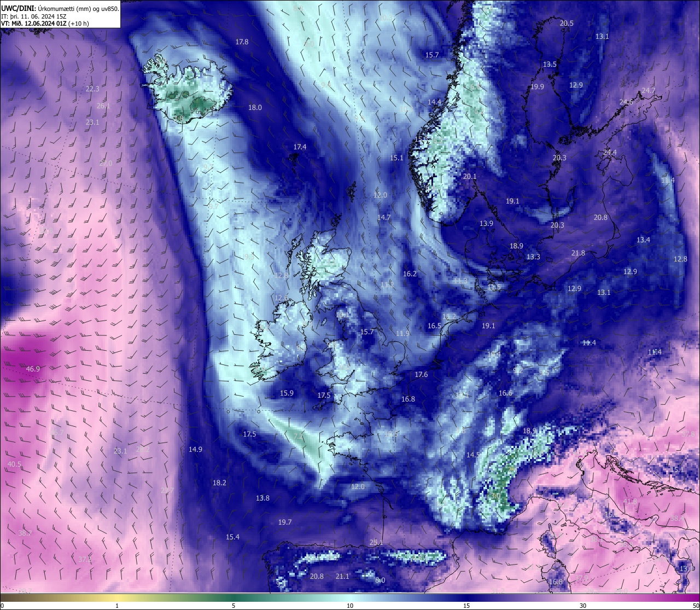Click the 16.5 value on the map
700x610 pixels.
tap(434, 326)
